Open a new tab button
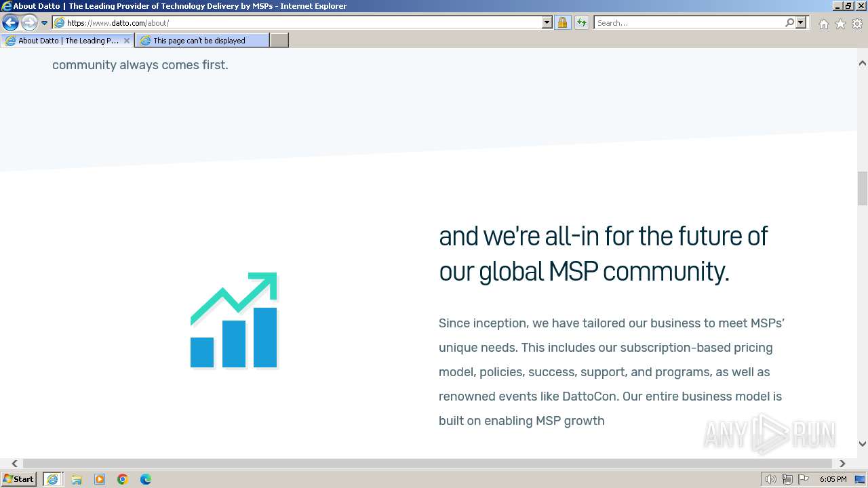Viewport: 868px width, 488px height. (x=279, y=41)
